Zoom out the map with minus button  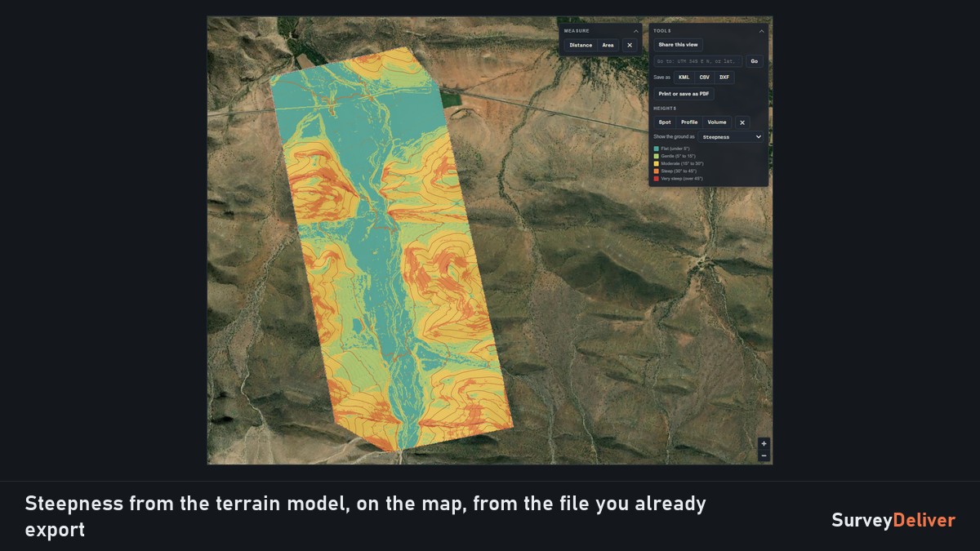click(x=764, y=455)
